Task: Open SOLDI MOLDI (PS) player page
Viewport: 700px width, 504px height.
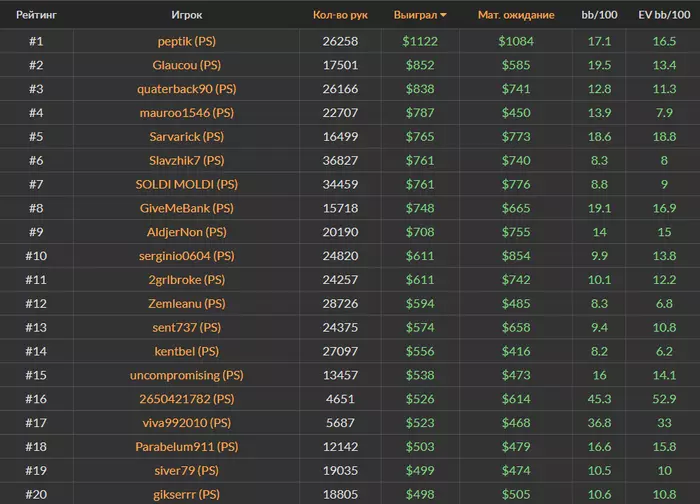Action: 187,185
